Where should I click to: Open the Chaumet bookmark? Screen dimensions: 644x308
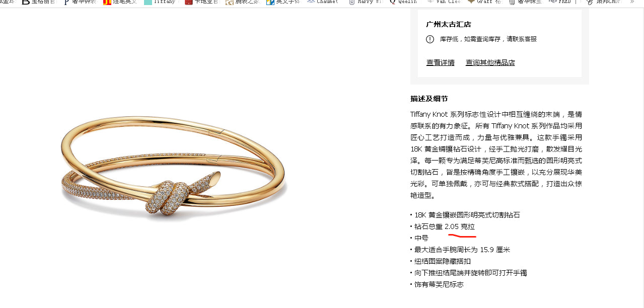pyautogui.click(x=323, y=2)
